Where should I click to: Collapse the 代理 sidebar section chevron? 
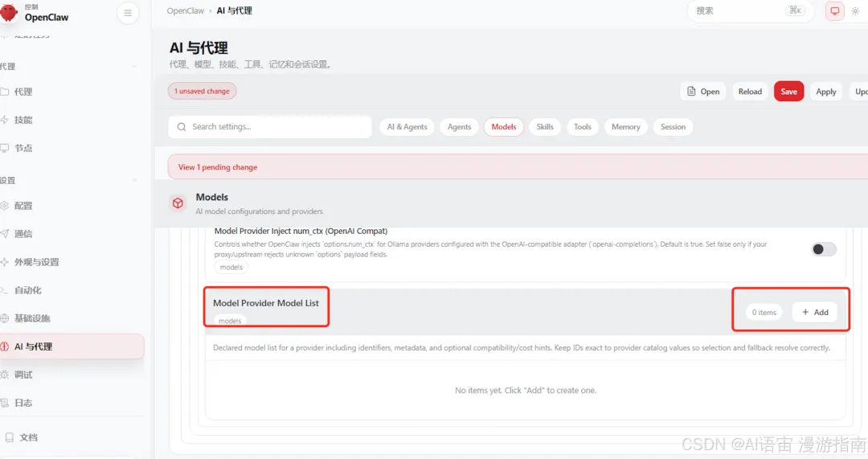tap(134, 67)
